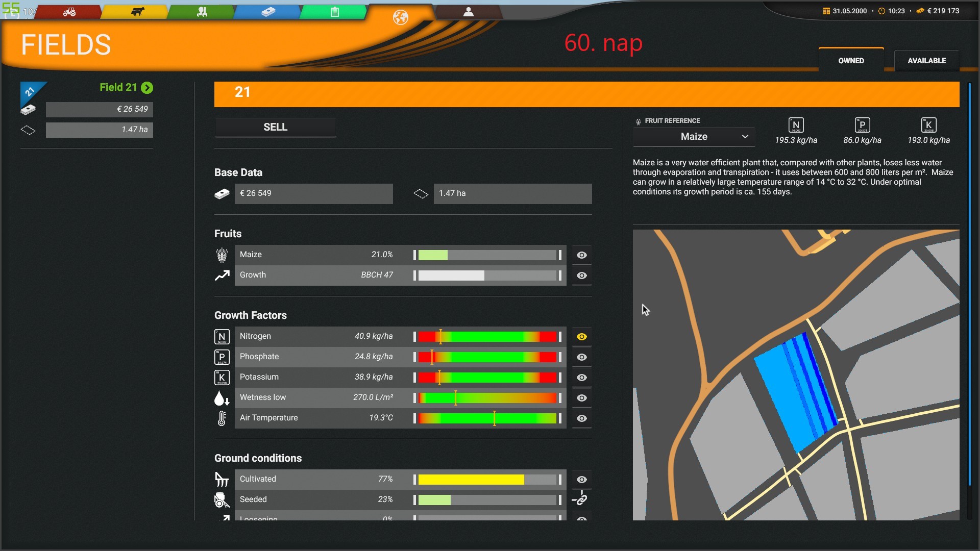Image resolution: width=980 pixels, height=551 pixels.
Task: Open the finances money tab icon
Action: (268, 12)
